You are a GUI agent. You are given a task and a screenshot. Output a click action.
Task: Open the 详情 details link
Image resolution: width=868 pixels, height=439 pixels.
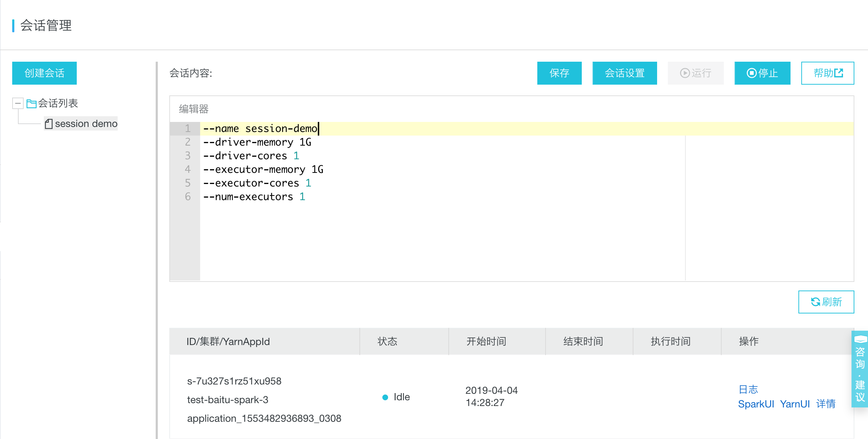tap(826, 404)
